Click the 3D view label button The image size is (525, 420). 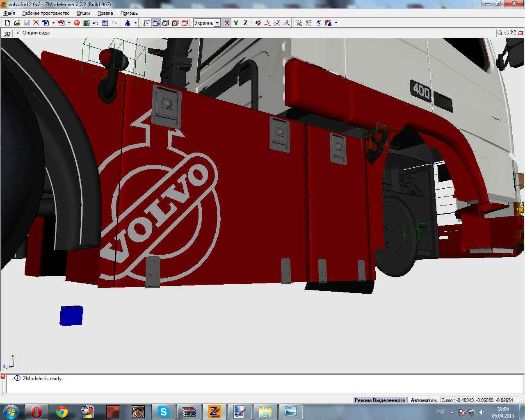[x=7, y=33]
